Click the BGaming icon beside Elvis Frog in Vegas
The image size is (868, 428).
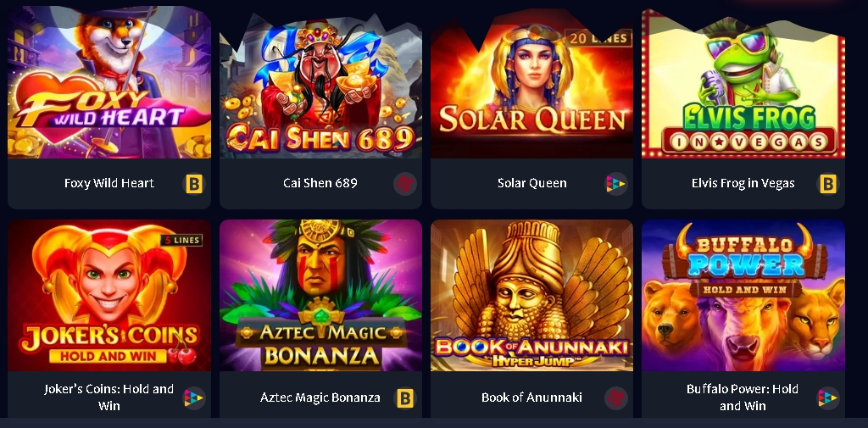point(827,183)
